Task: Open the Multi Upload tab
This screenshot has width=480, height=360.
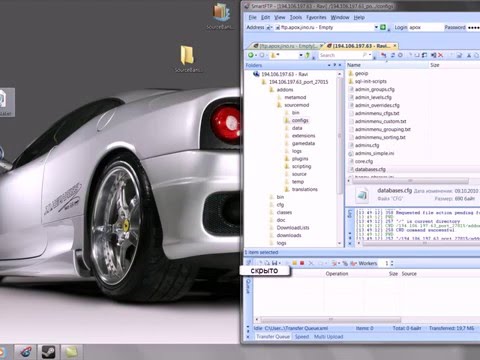Action: click(x=328, y=337)
